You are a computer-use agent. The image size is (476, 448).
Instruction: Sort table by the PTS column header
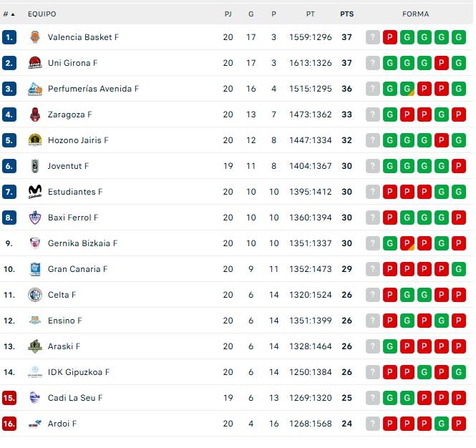[x=346, y=14]
